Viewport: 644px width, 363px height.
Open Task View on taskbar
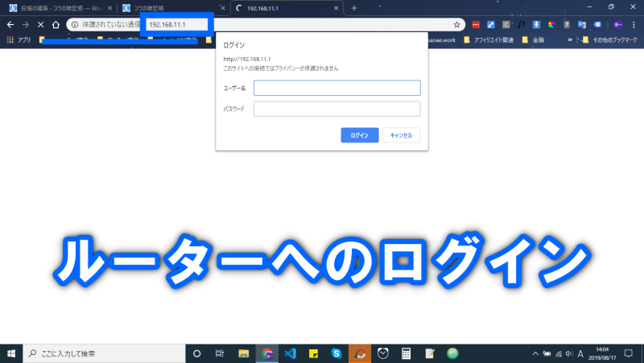click(x=220, y=353)
